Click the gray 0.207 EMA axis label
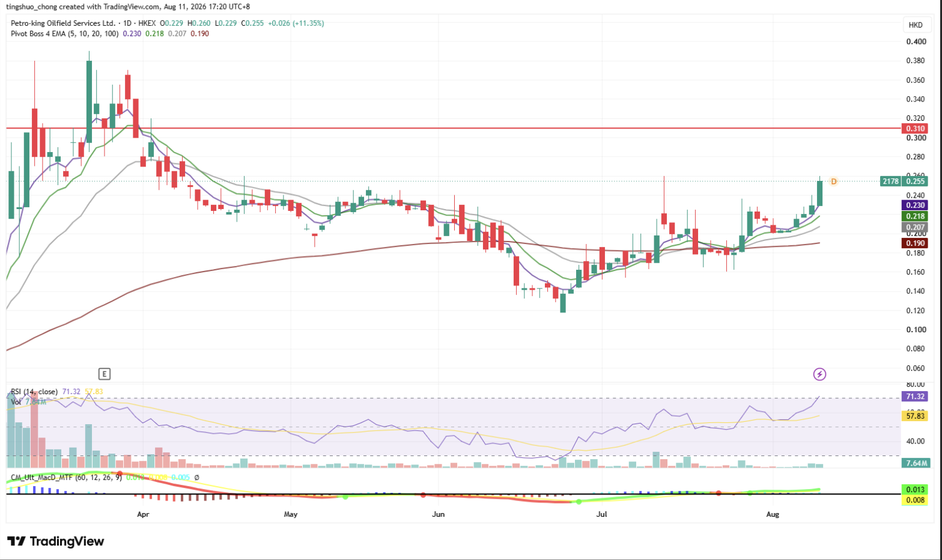Viewport: 942px width, 560px height. pyautogui.click(x=916, y=228)
